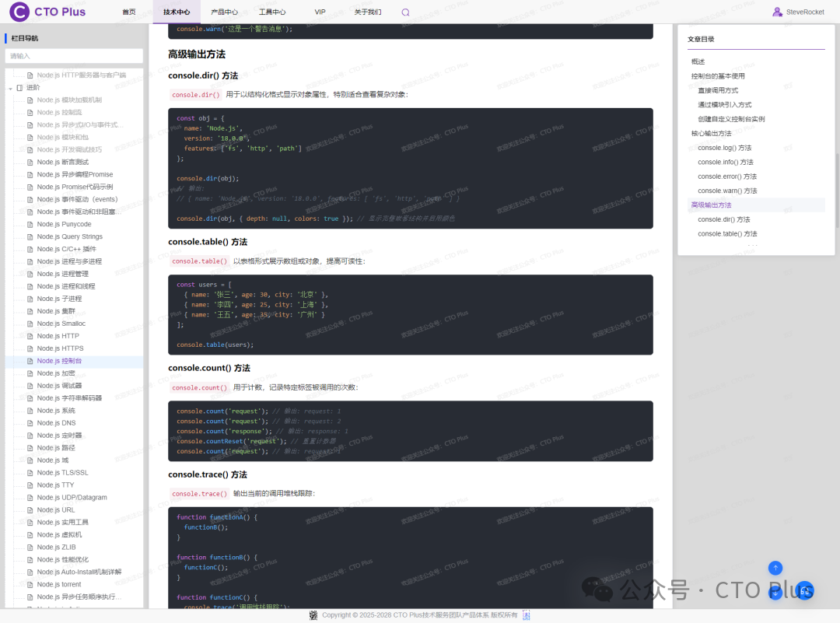Open Node.js 异步编程Promise article
Screen dimensions: 840x623
click(75, 175)
